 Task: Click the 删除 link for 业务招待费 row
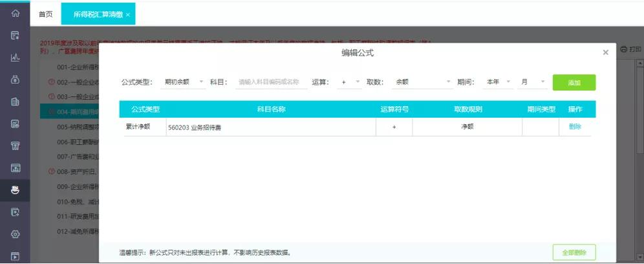click(x=575, y=127)
